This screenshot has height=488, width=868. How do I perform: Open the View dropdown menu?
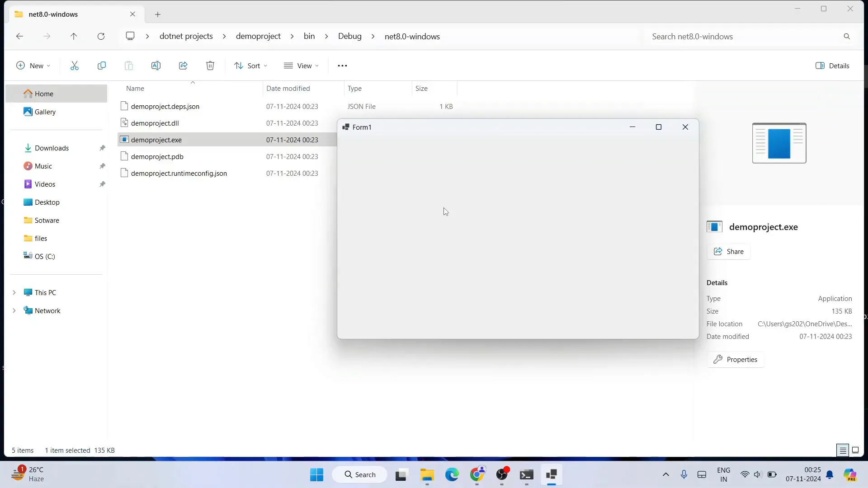tap(302, 66)
